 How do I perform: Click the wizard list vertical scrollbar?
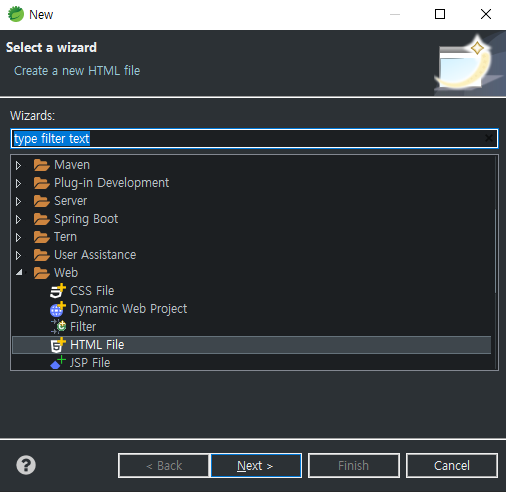[x=495, y=251]
